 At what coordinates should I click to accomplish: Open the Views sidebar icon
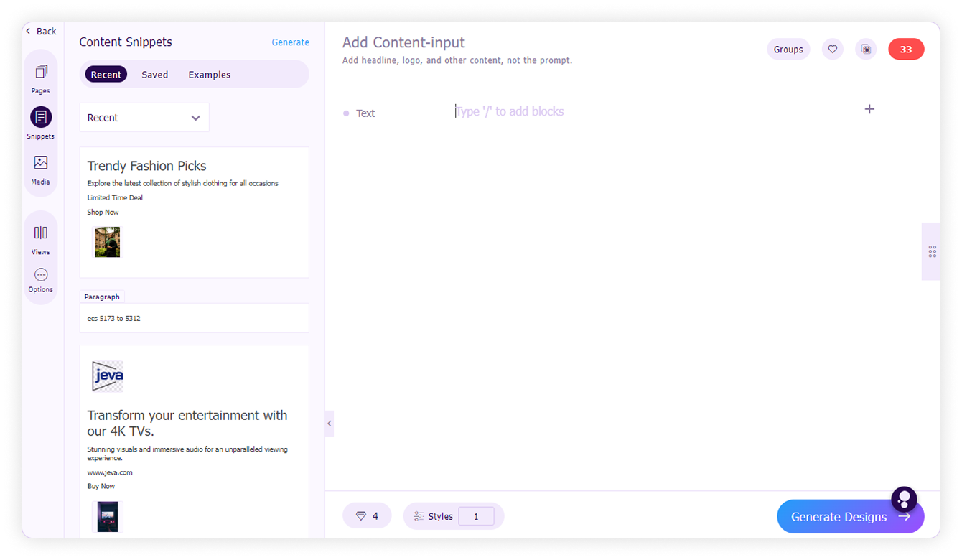click(41, 233)
